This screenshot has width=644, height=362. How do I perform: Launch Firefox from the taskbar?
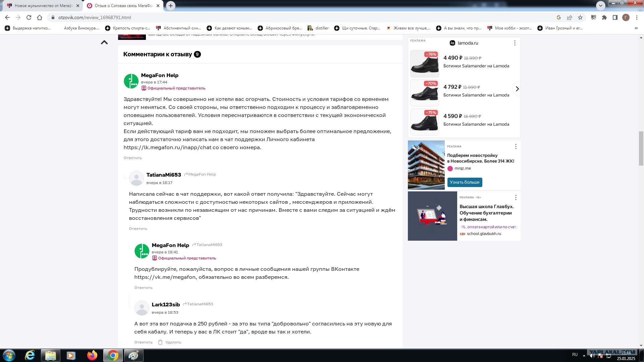point(92,355)
